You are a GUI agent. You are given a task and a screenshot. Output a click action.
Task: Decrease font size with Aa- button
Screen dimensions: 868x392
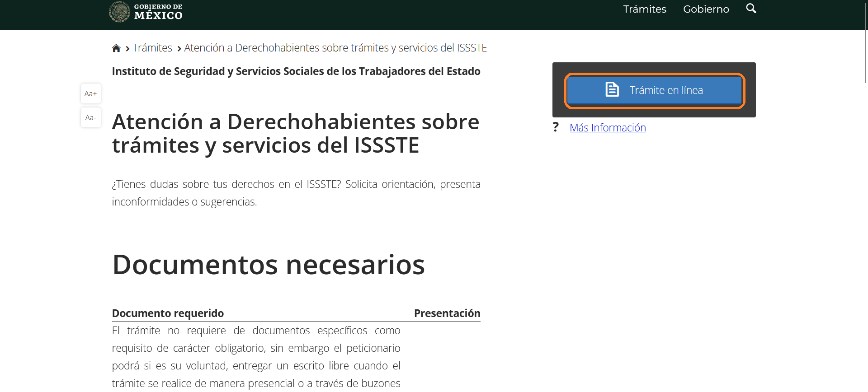pyautogui.click(x=90, y=117)
